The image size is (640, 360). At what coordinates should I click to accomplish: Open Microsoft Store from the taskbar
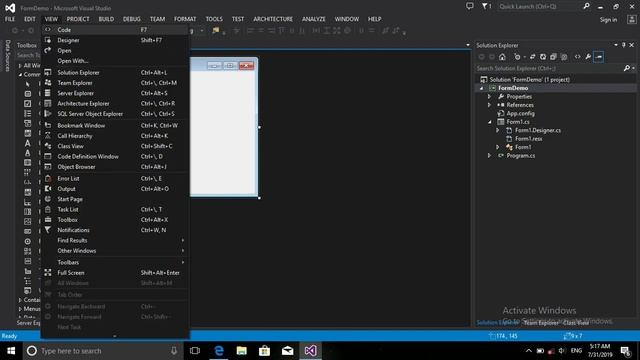(264, 351)
